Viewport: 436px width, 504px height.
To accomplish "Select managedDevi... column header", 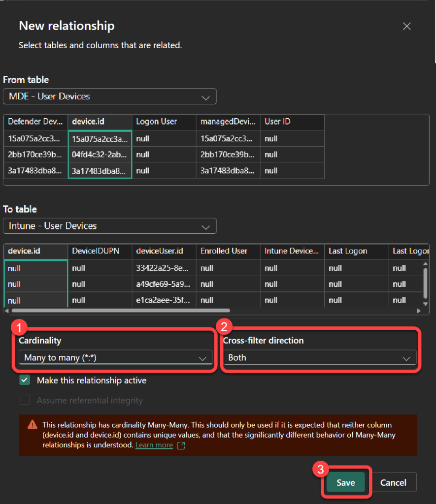I will coord(228,122).
